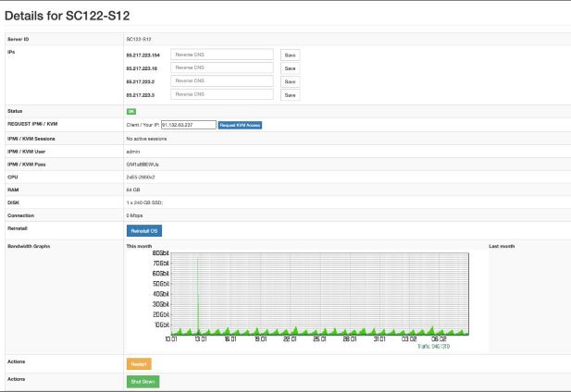
Task: Hit Save beside 85.217.223.3
Action: pos(290,94)
